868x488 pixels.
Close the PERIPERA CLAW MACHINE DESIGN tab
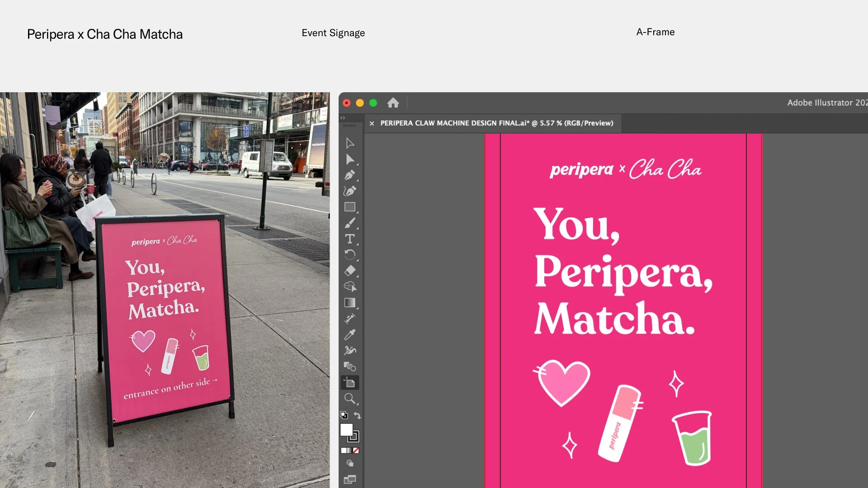[372, 123]
